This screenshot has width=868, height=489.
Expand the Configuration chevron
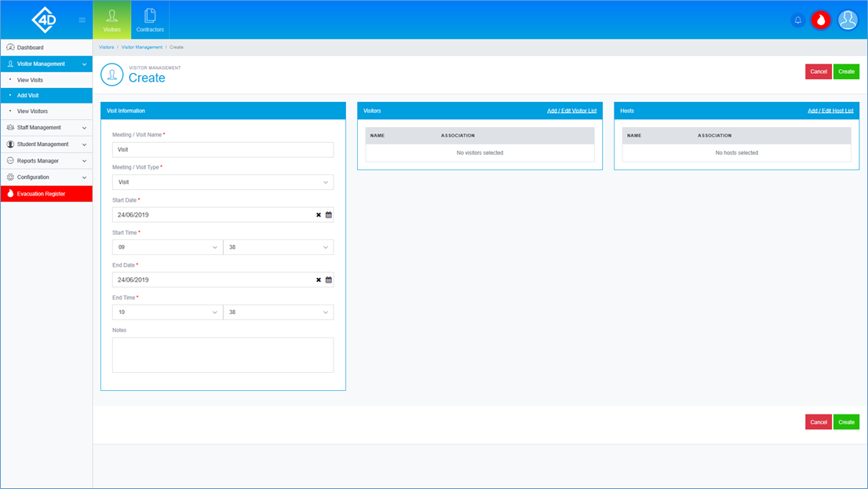pos(84,177)
